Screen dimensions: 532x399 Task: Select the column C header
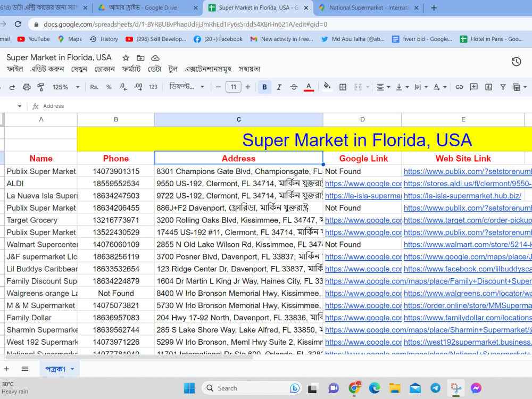(x=238, y=119)
